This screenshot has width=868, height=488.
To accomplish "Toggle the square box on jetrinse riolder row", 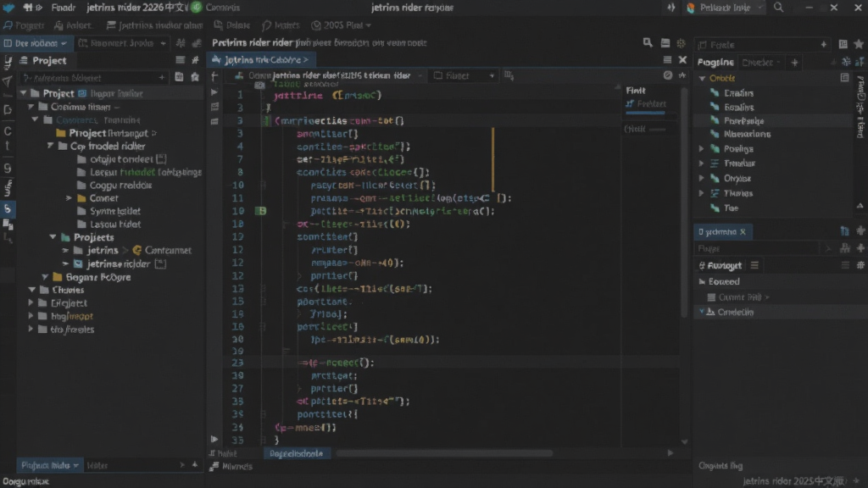I will click(x=160, y=264).
